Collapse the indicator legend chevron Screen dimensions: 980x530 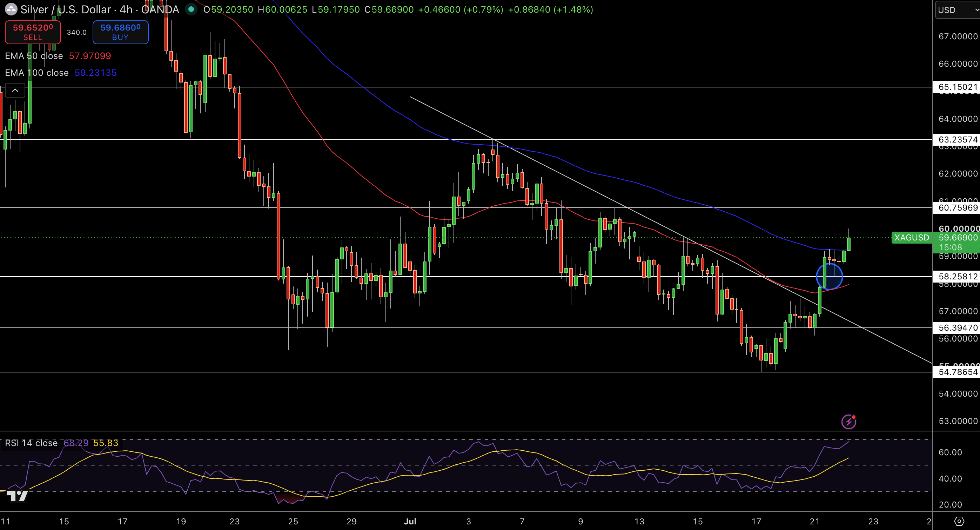15,90
